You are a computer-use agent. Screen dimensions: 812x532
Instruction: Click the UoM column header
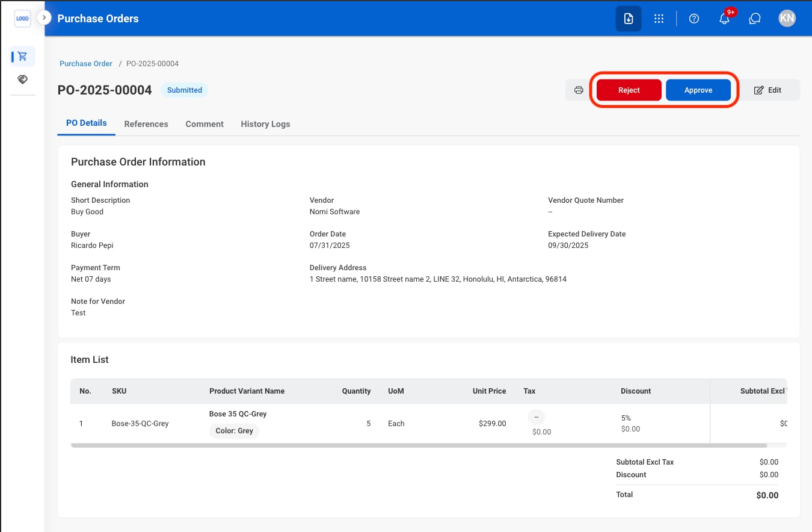pyautogui.click(x=396, y=391)
